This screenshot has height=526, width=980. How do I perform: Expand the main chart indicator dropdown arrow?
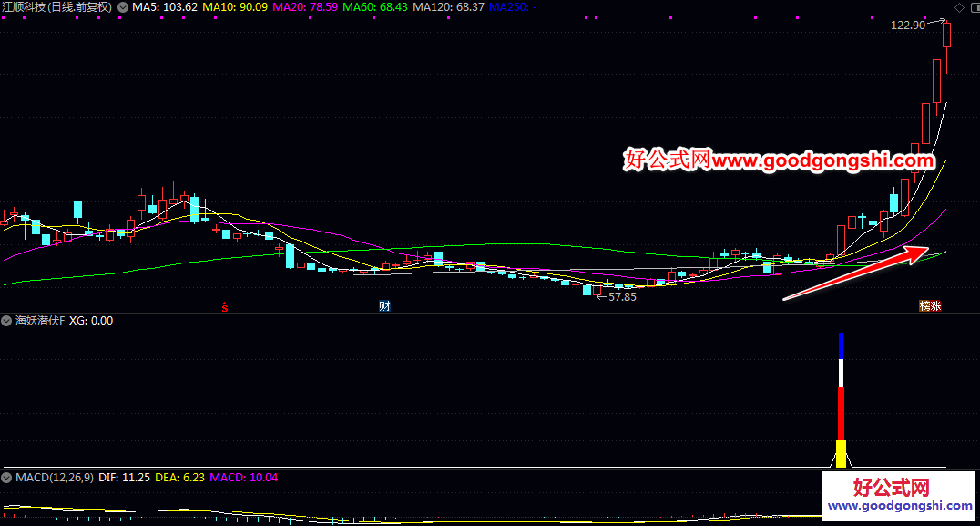pos(123,7)
